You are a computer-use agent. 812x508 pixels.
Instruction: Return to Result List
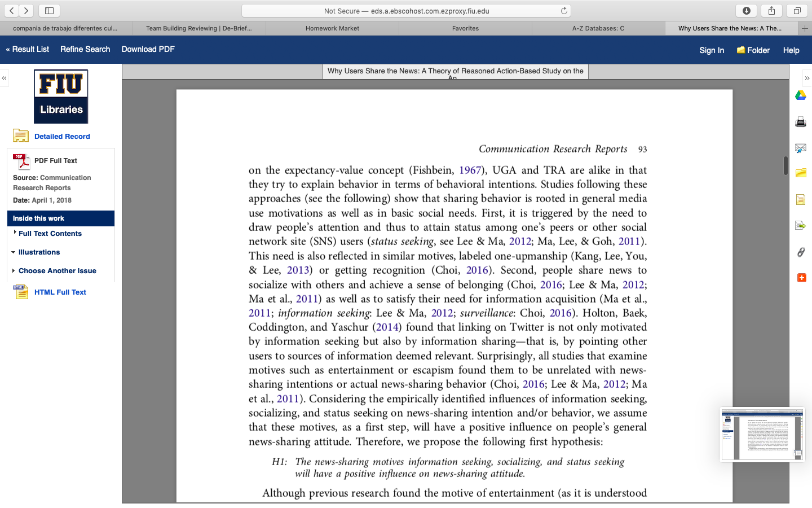click(x=28, y=49)
